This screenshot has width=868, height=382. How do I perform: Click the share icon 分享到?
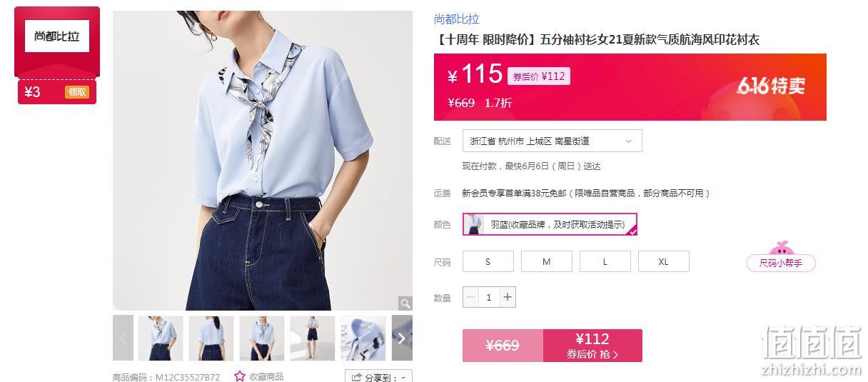(355, 377)
